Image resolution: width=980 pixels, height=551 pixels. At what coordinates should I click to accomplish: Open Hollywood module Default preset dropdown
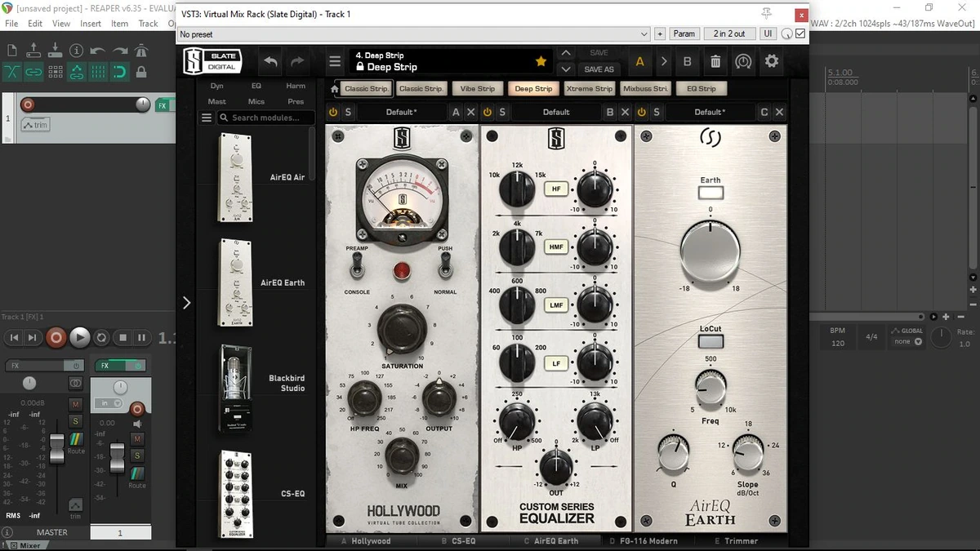401,112
